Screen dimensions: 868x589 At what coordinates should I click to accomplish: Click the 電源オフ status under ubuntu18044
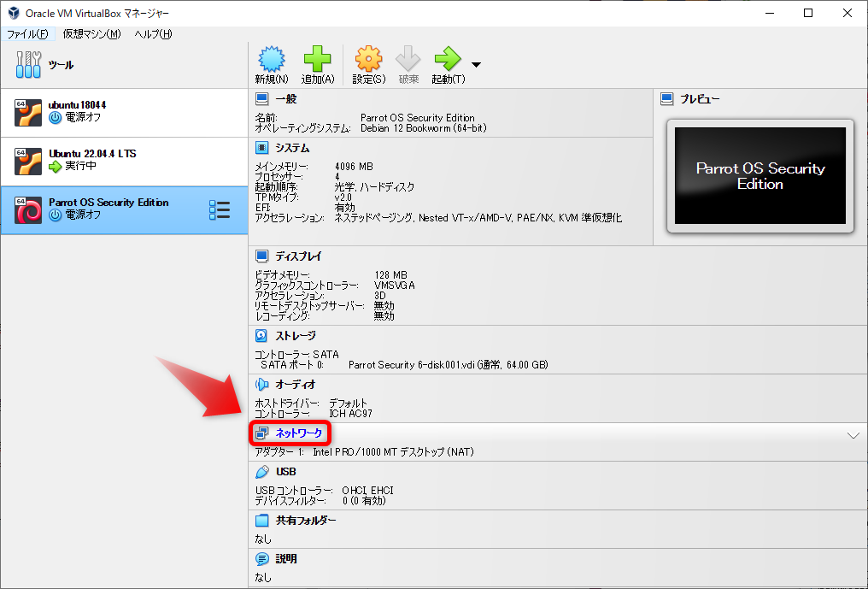click(83, 117)
